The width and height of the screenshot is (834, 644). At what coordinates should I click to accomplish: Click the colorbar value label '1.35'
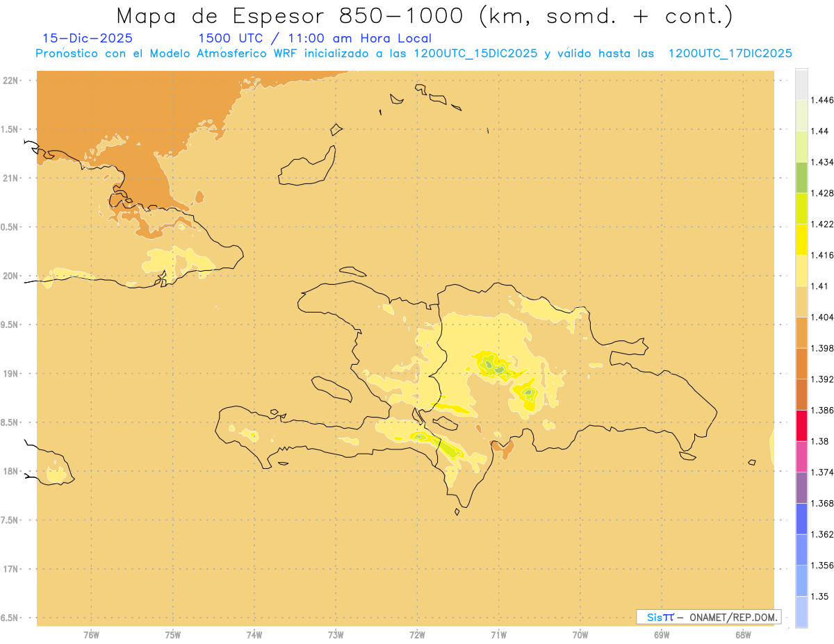[x=819, y=596]
